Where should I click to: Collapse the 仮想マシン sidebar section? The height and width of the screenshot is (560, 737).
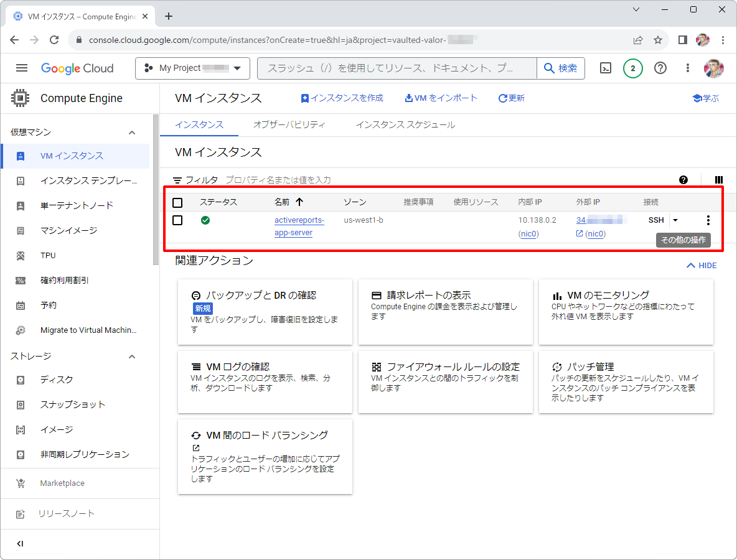coord(132,133)
